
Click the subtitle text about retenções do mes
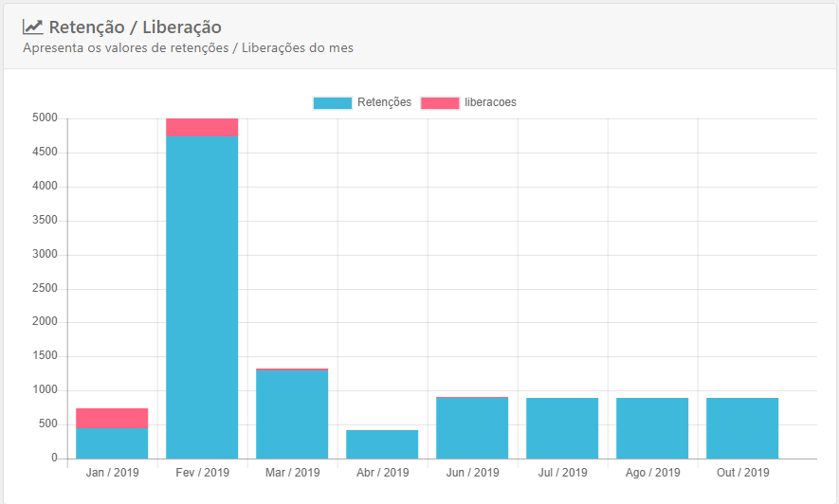coord(188,47)
